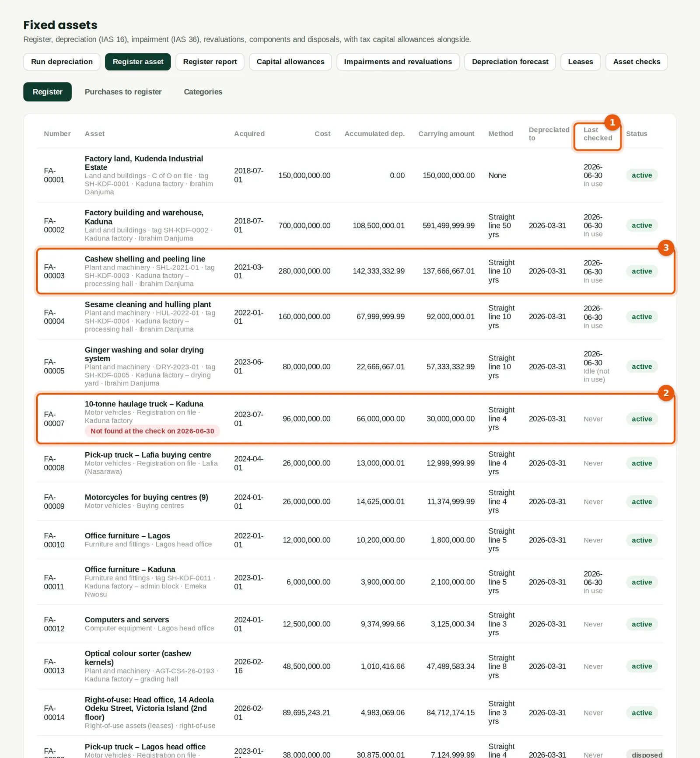
Task: Select Sesame cleaning and hulling plant
Action: [x=148, y=304]
